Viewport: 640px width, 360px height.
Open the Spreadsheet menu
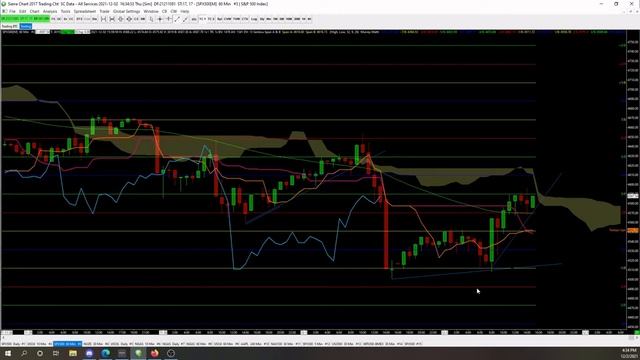coord(85,11)
